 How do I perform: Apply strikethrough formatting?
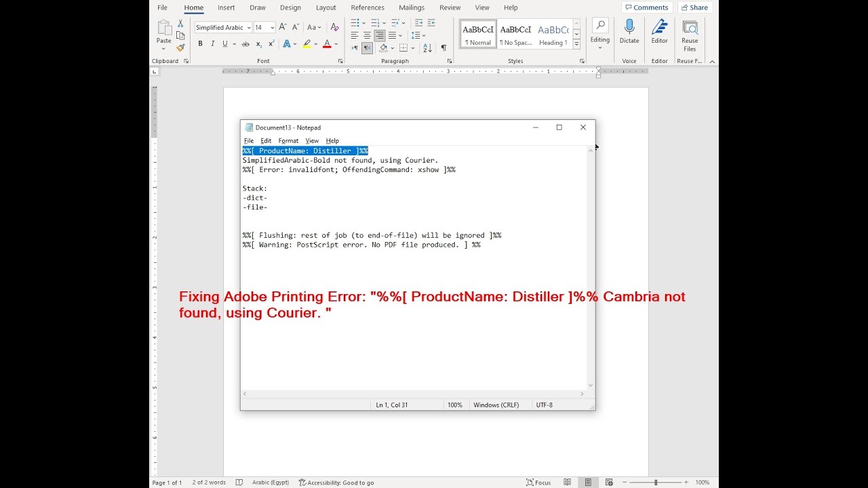(245, 44)
